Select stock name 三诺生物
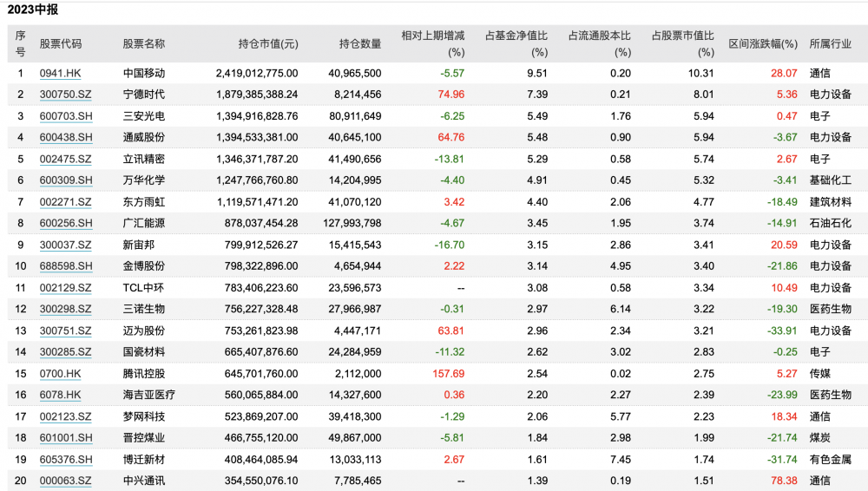 point(144,309)
